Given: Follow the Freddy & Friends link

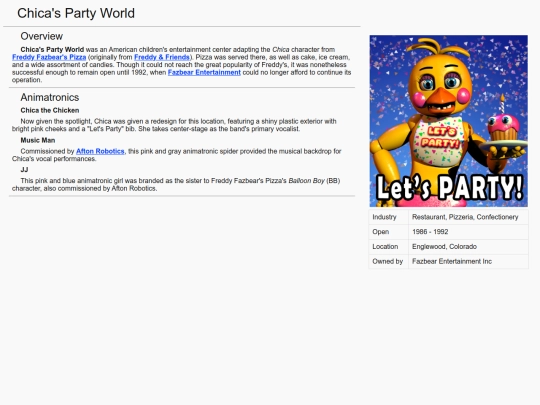Looking at the screenshot, I should click(x=162, y=57).
